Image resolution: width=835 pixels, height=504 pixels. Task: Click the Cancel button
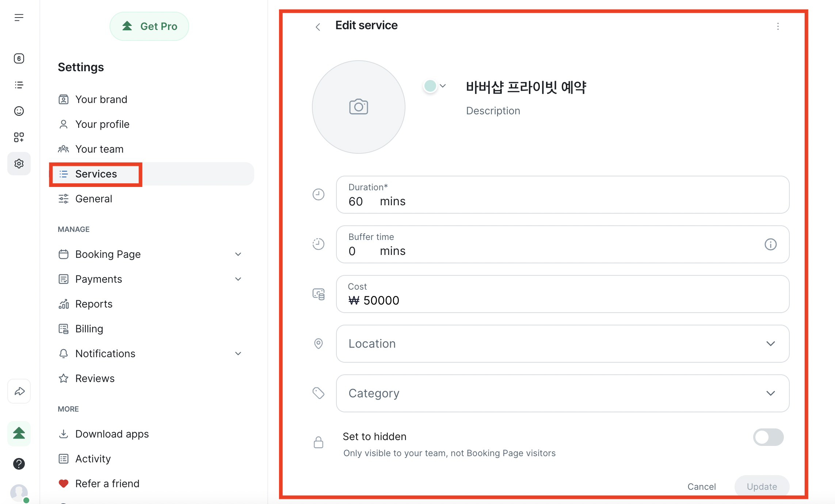pos(701,486)
